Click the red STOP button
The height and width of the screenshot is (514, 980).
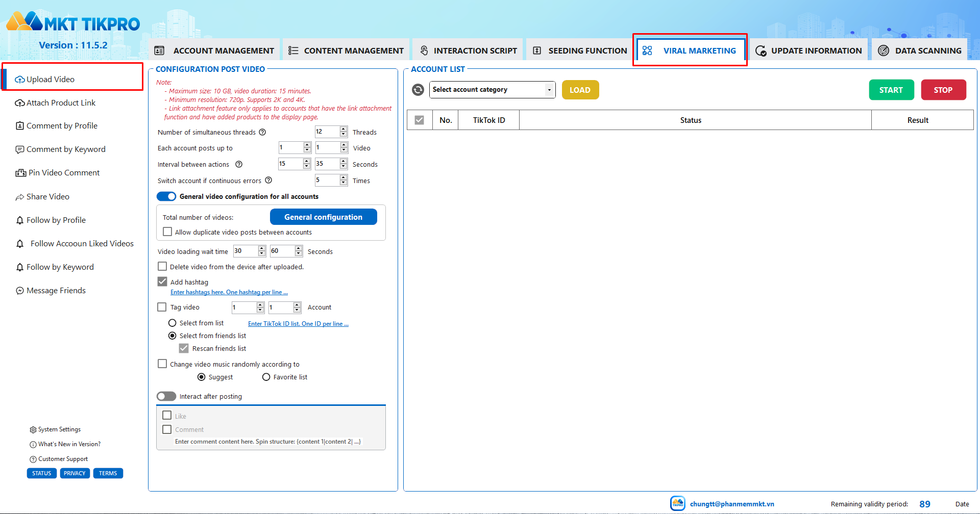click(x=943, y=90)
